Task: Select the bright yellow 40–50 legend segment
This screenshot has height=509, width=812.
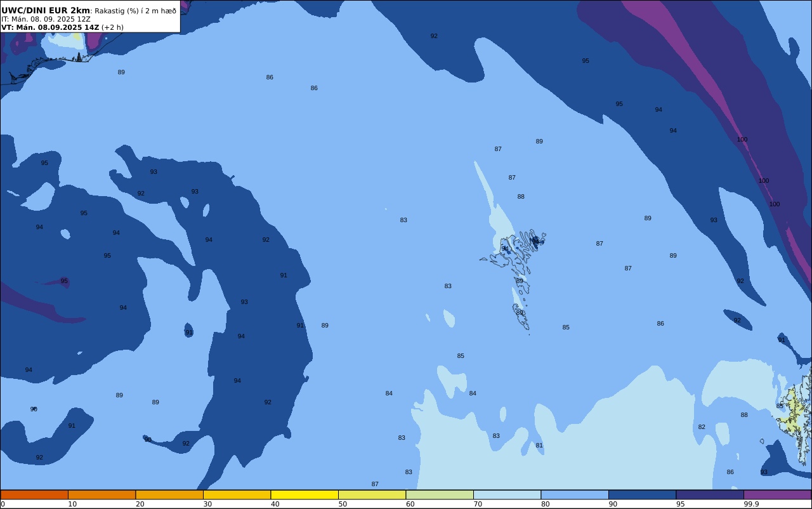Action: click(x=304, y=494)
